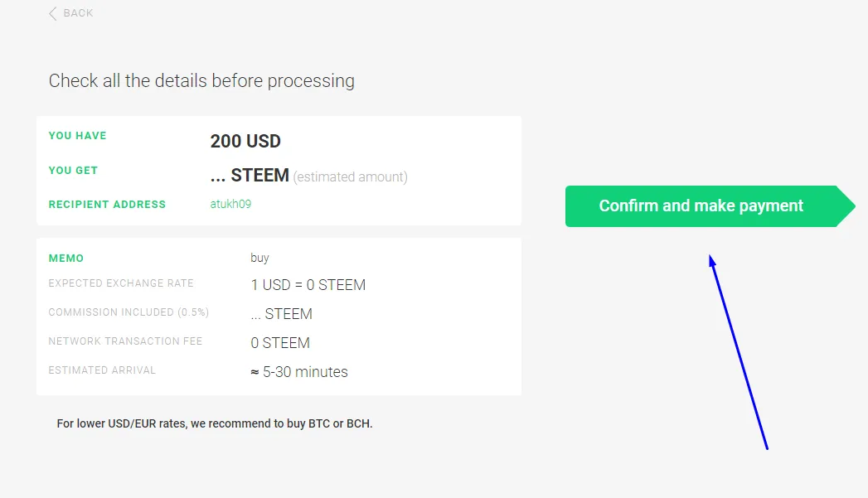The width and height of the screenshot is (868, 498).
Task: Click the commission included STEEM value
Action: click(x=281, y=314)
